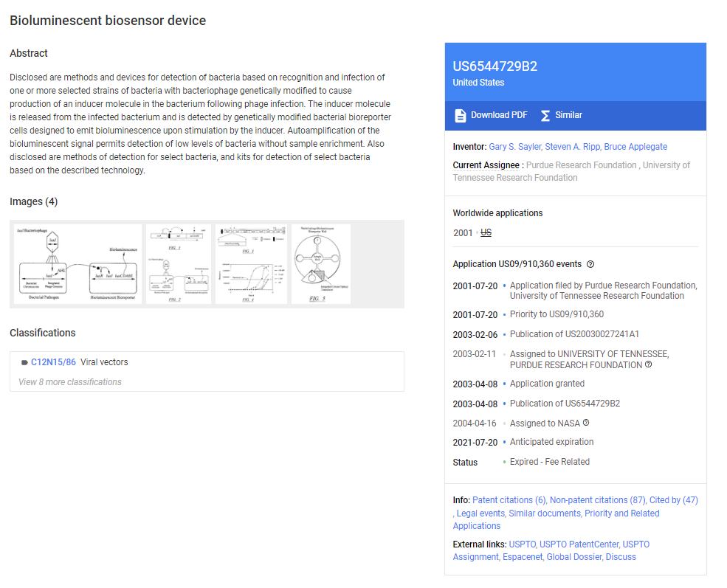
Task: Click the Abstract heading
Action: click(x=29, y=53)
